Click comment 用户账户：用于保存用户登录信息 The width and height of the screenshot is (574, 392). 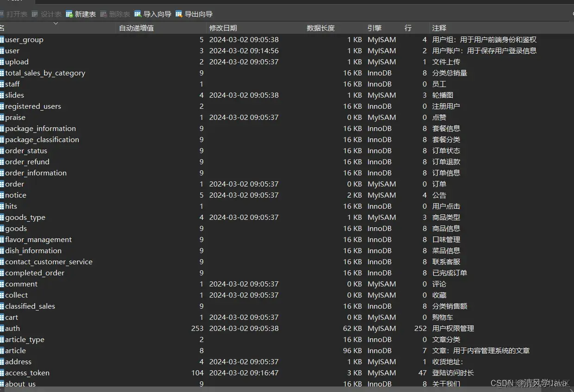pos(484,51)
